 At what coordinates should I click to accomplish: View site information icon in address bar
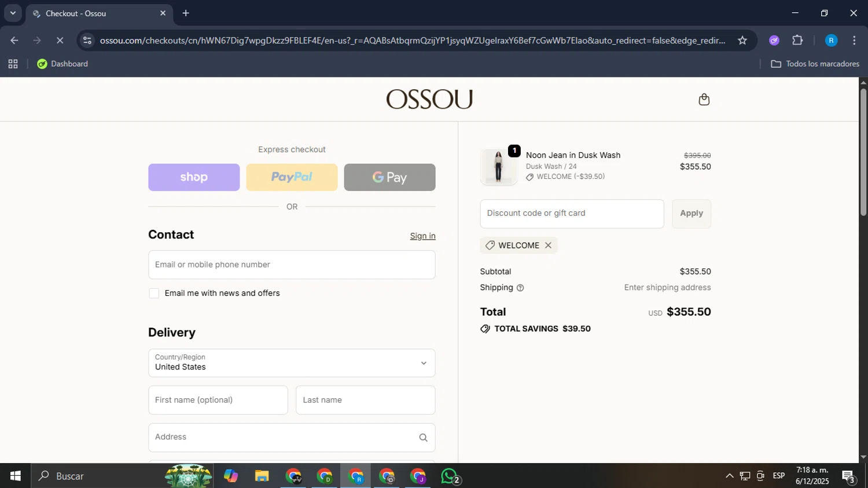point(87,41)
